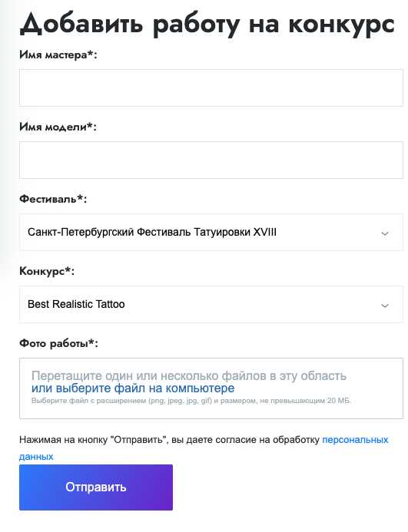Open the Фестиваль dropdown

pos(211,232)
